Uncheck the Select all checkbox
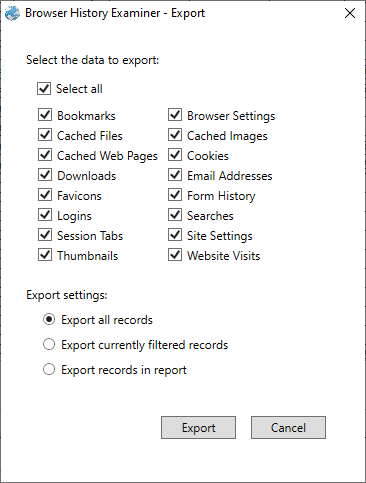The height and width of the screenshot is (483, 366). coord(44,89)
